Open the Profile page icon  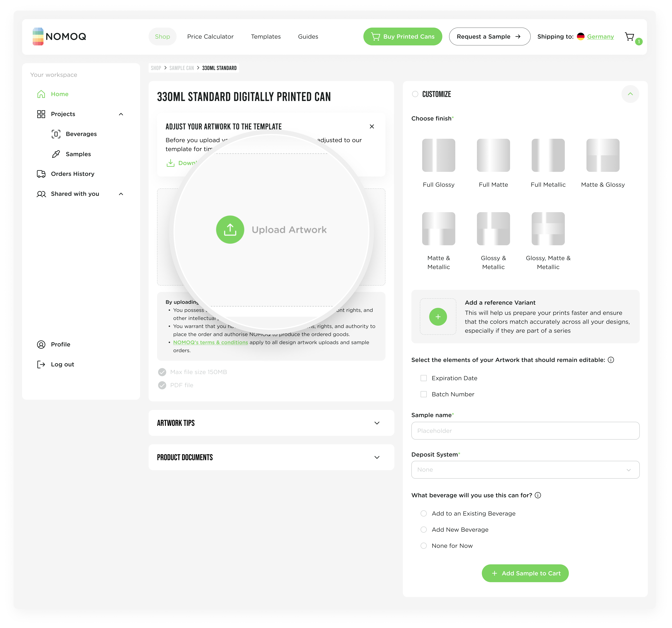tap(41, 344)
